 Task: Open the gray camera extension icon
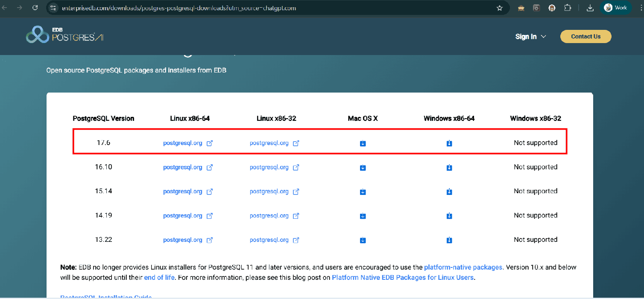click(x=536, y=8)
